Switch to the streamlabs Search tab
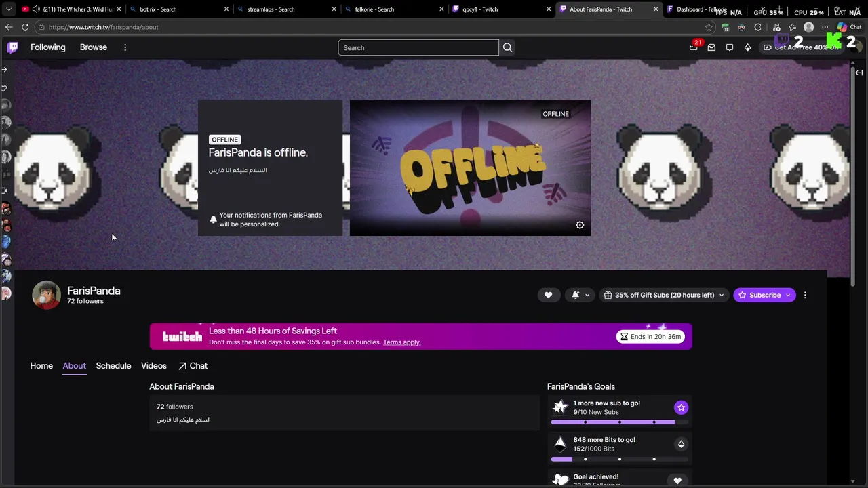 tap(287, 9)
